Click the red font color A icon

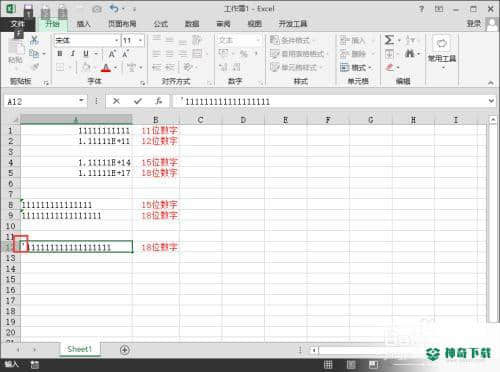(106, 68)
